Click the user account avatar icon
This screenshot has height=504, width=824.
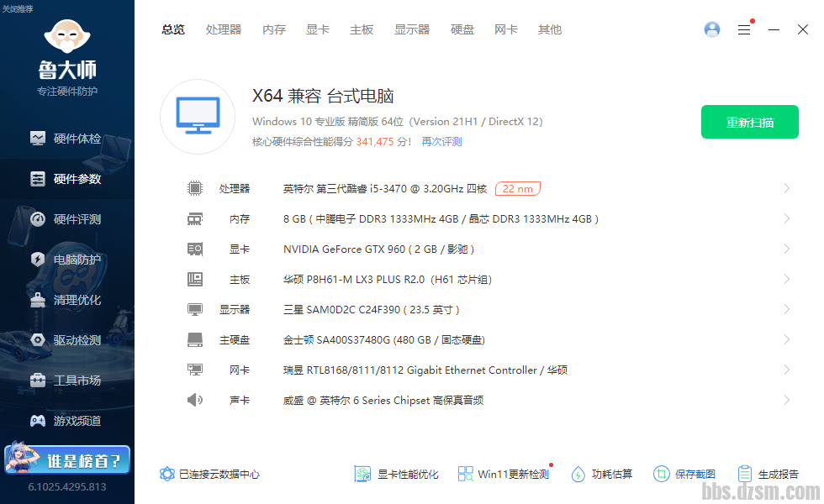pos(712,29)
